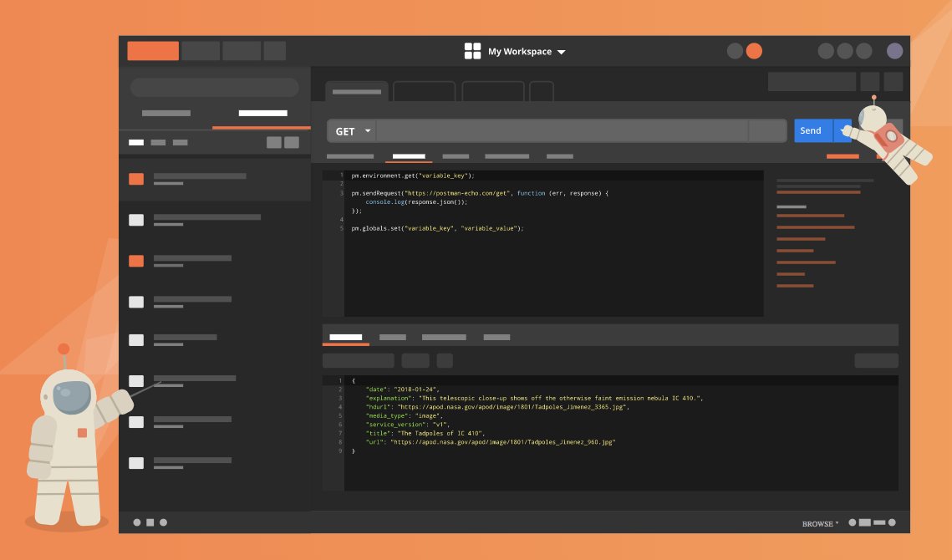Image resolution: width=952 pixels, height=560 pixels.
Task: Click response line "title": "The Tadpoles of IC 410"
Action: pos(425,434)
